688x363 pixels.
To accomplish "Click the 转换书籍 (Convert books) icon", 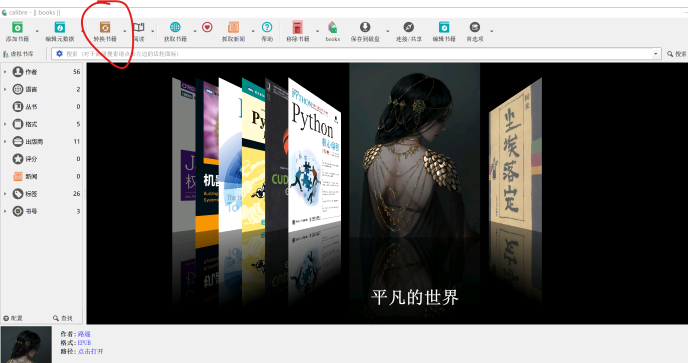I will [105, 28].
